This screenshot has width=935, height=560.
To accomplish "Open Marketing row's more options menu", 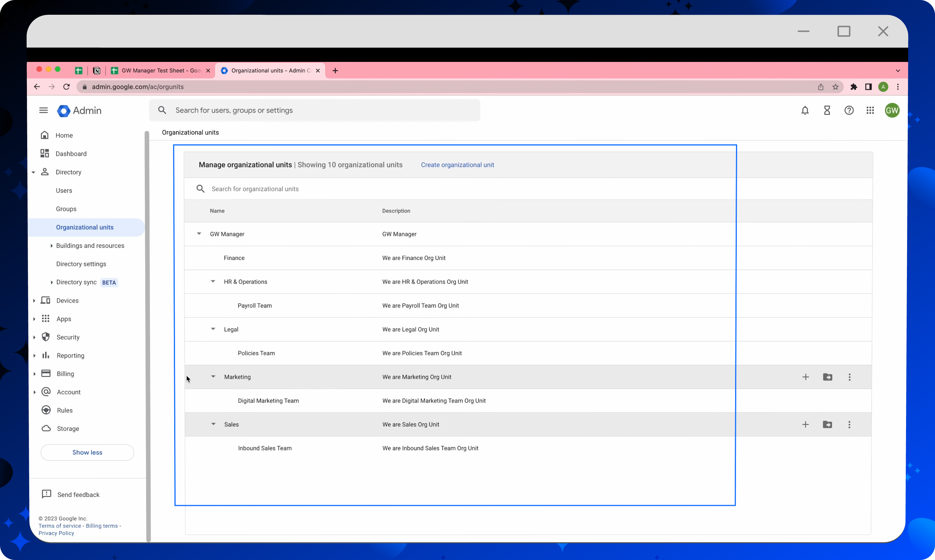I will tap(849, 377).
